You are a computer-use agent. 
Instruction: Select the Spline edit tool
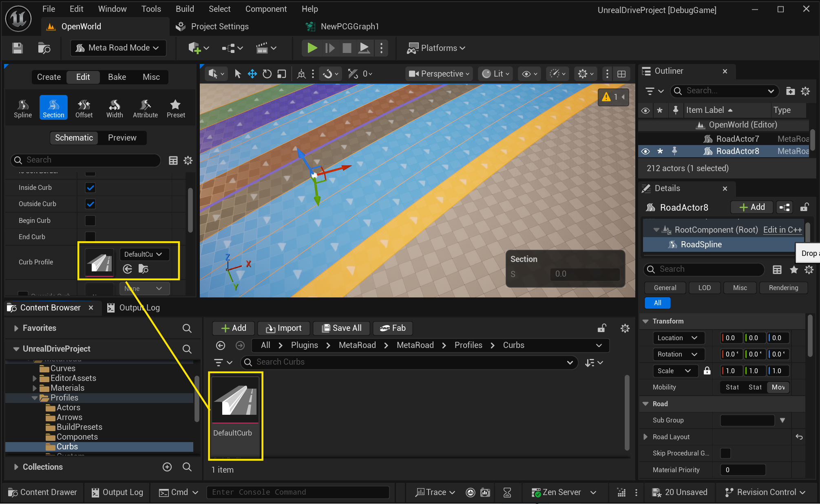23,108
